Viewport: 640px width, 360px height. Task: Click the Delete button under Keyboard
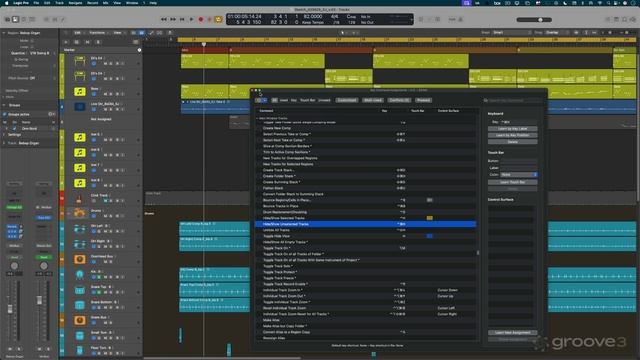(x=512, y=142)
